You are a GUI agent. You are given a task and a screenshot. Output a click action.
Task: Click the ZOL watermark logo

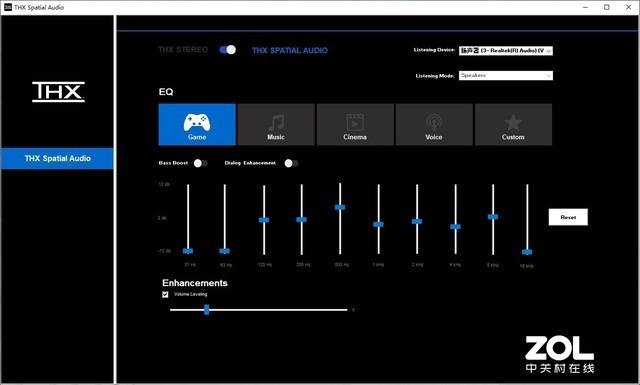[x=559, y=354]
